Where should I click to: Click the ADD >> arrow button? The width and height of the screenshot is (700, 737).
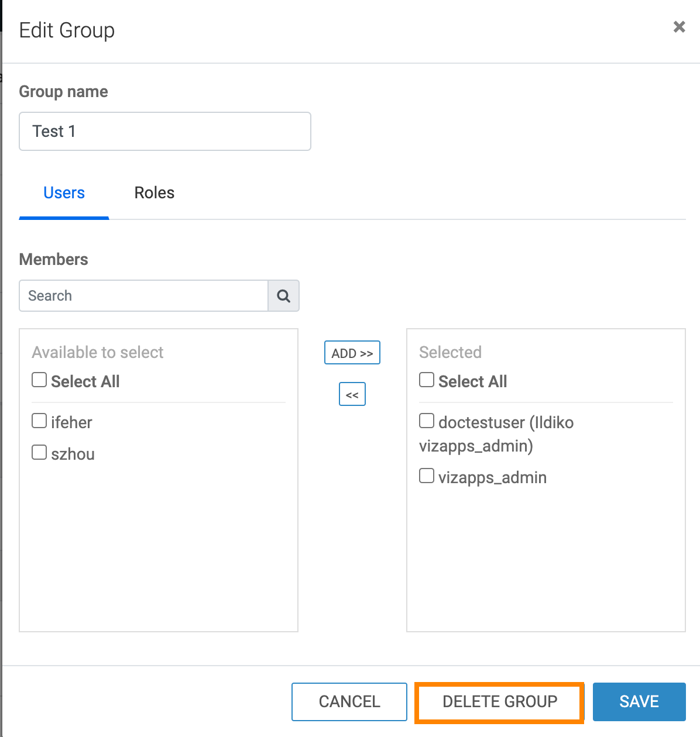(x=352, y=353)
